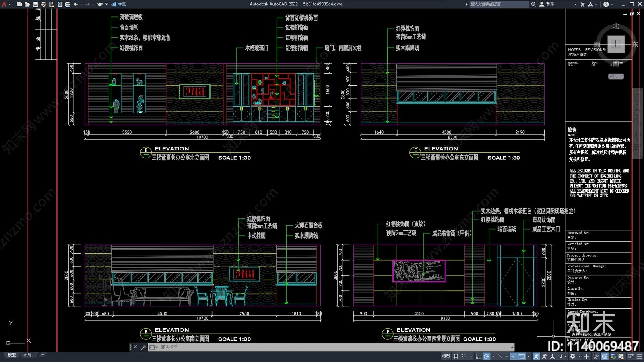The image size is (644, 362).
Task: Click the annotation monitor plus icon
Action: click(586, 356)
